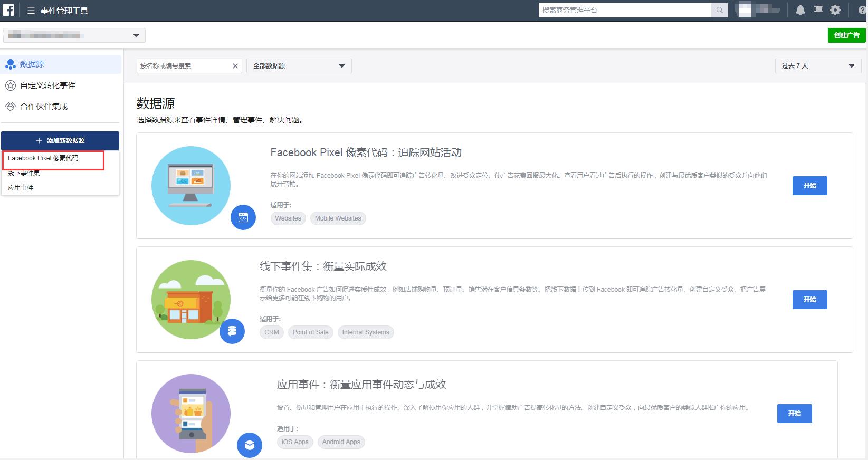Click the store building illustration
868x460 pixels.
pyautogui.click(x=191, y=300)
